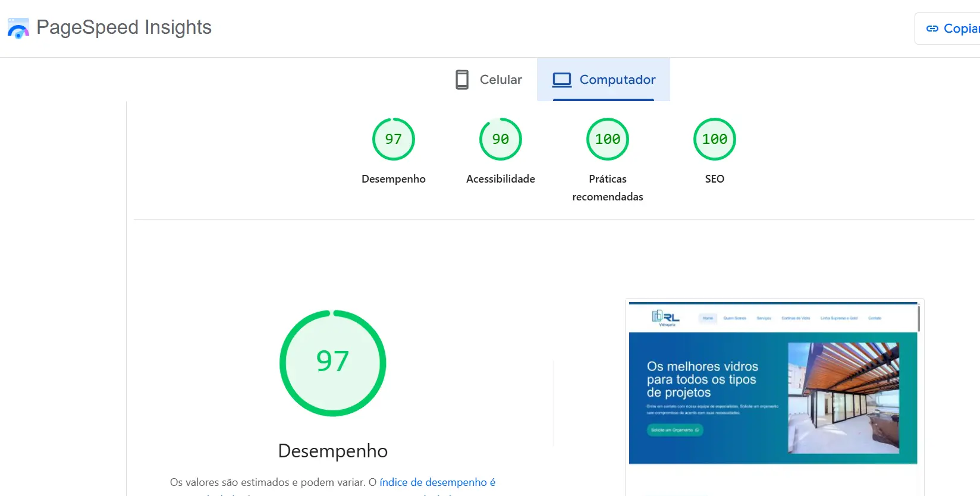The width and height of the screenshot is (980, 496).
Task: Switch to the Celular tab
Action: click(500, 80)
